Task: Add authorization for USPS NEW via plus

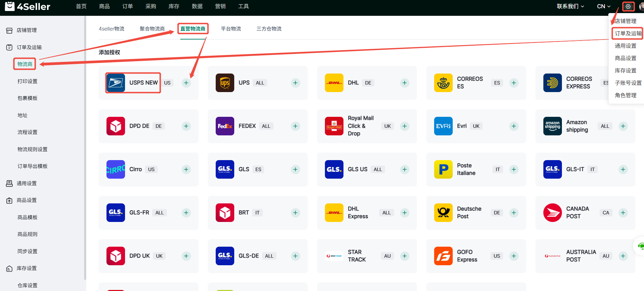Action: (x=186, y=83)
